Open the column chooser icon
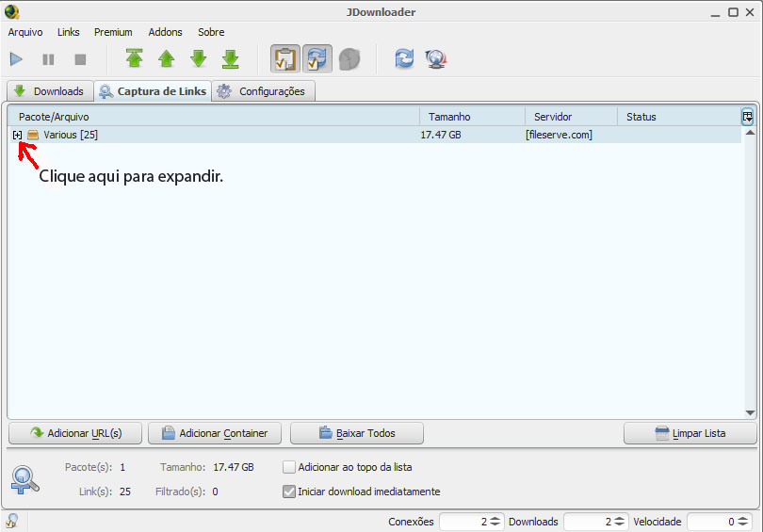The image size is (763, 532). coord(747,117)
